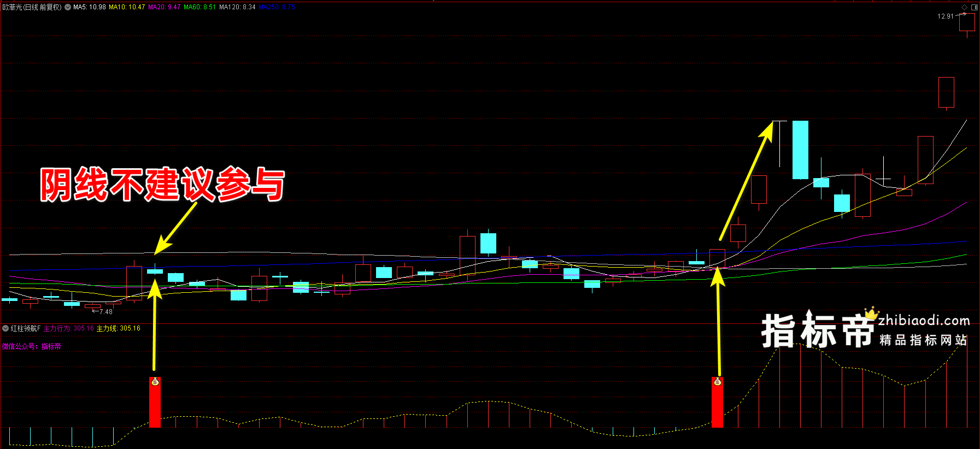
Task: Toggle the side panel icon at top-right
Action: [x=974, y=7]
